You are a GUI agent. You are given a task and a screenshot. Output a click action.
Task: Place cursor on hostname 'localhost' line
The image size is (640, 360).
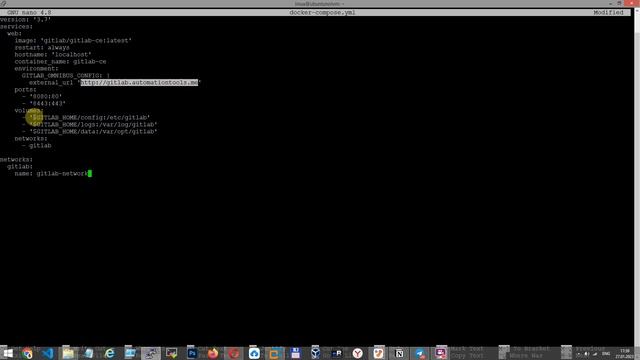[53, 54]
